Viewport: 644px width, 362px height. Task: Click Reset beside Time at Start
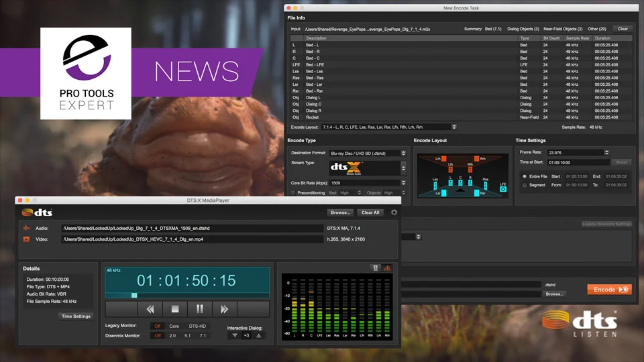click(x=621, y=162)
